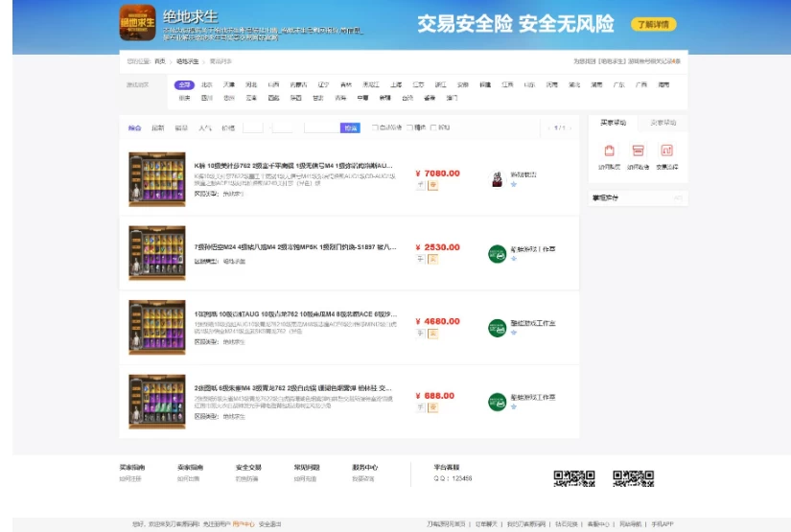Image resolution: width=791 pixels, height=532 pixels.
Task: Click blue star rating under ¥7080.00 seller
Action: click(514, 184)
